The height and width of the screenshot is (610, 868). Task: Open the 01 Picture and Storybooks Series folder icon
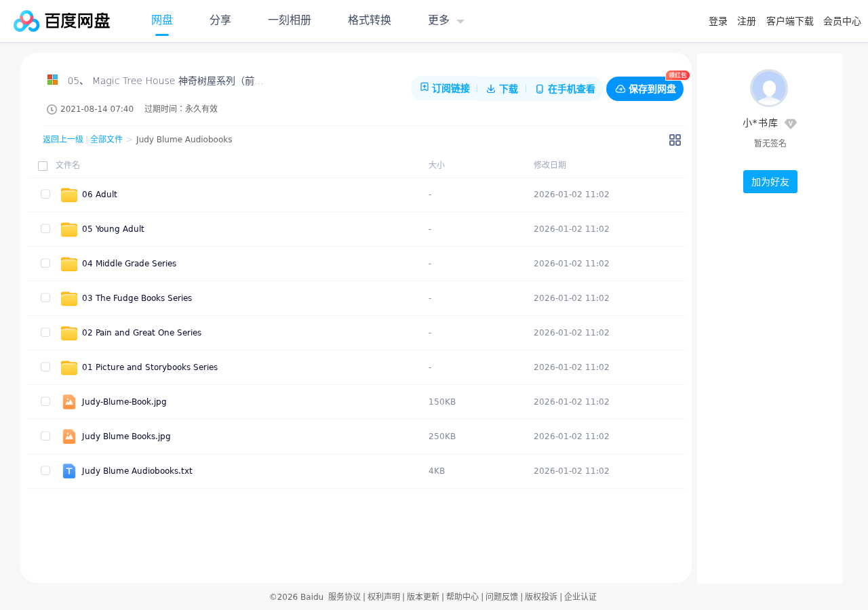pyautogui.click(x=69, y=367)
